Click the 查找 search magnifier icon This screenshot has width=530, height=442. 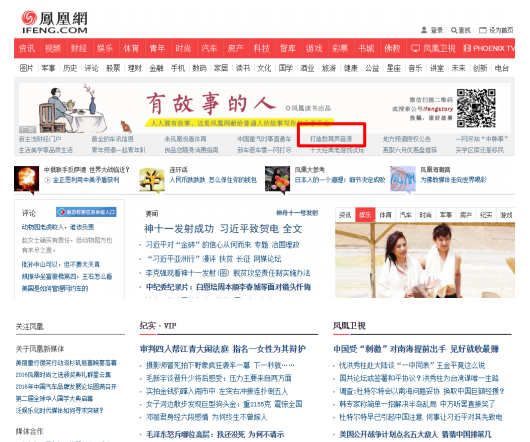click(x=454, y=30)
